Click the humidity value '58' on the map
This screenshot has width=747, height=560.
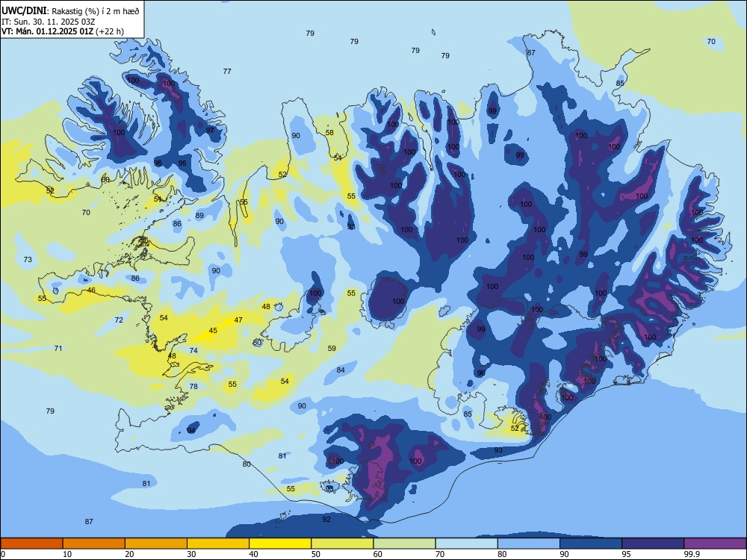329,133
